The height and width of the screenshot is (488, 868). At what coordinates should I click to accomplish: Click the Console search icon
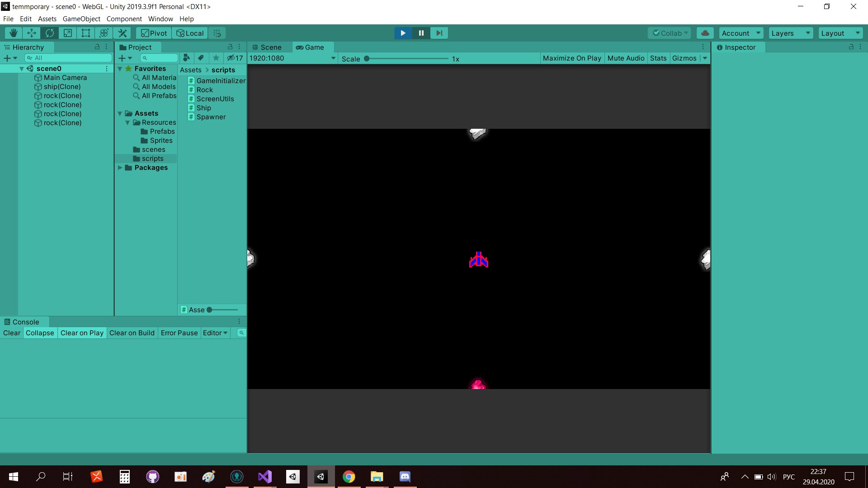coord(241,333)
